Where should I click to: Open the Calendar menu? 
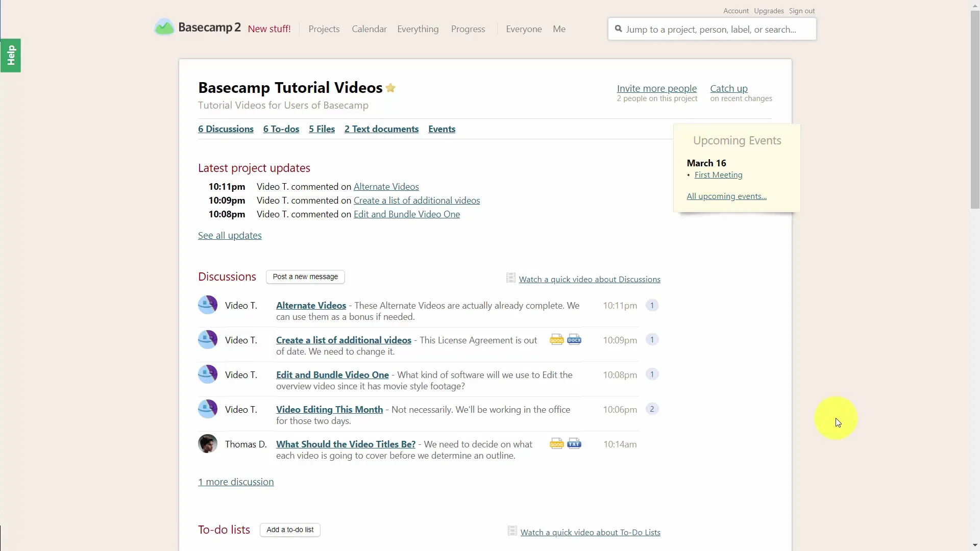[369, 29]
